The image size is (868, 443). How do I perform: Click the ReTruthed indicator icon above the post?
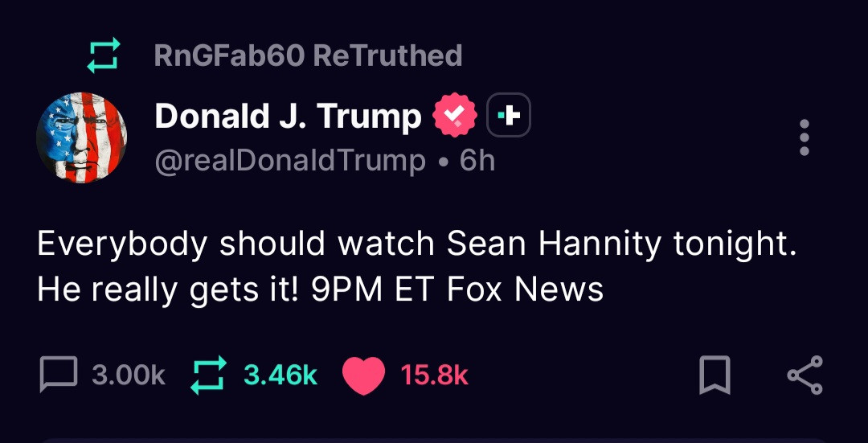tap(103, 56)
